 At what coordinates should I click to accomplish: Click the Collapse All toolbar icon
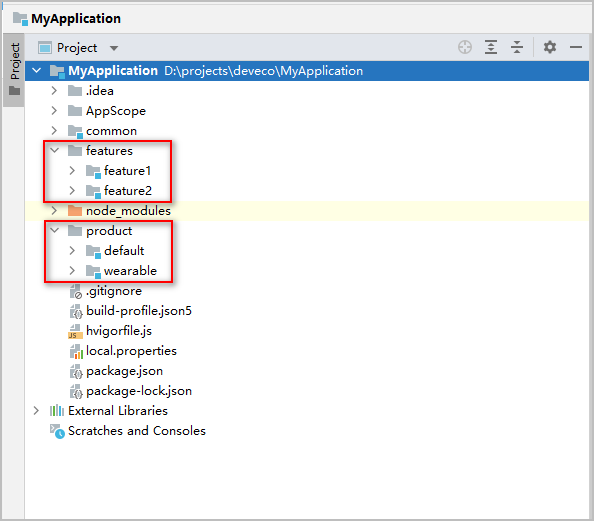pos(517,47)
